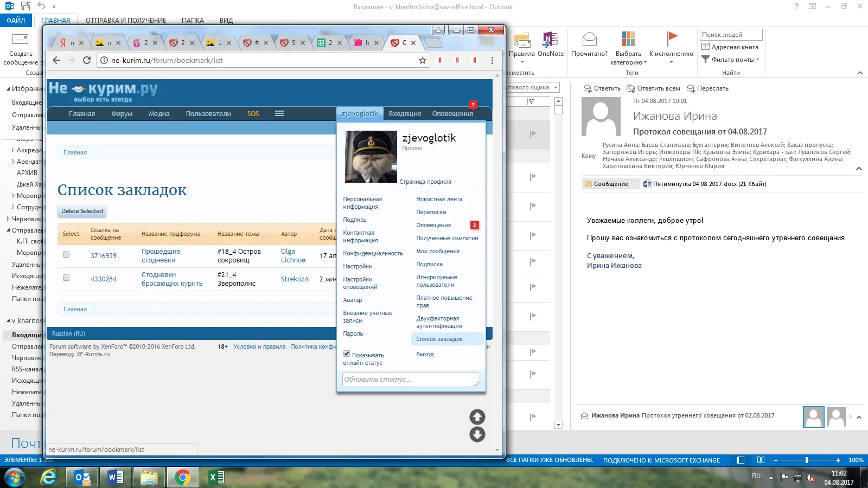Switch to the ПАПКА ribbon tab
The image size is (868, 488).
(x=193, y=21)
